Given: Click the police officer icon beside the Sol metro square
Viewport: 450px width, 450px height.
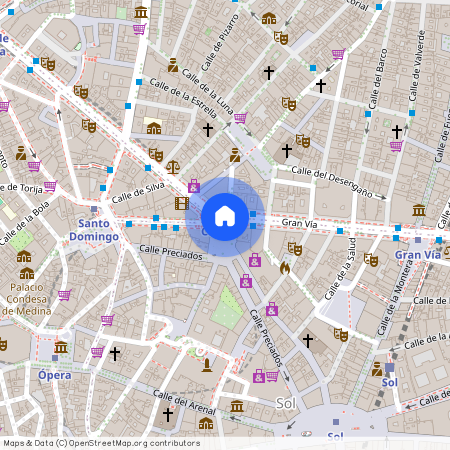Looking at the screenshot, I should 377,369.
